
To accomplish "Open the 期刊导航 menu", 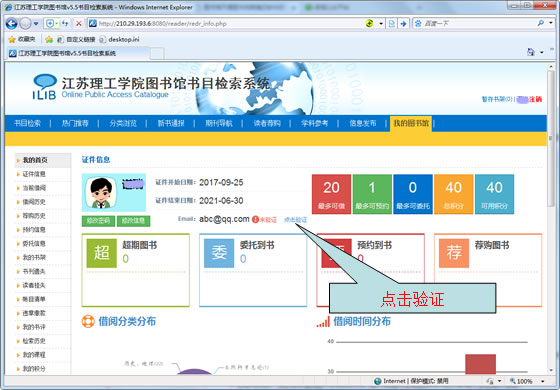I will [219, 124].
